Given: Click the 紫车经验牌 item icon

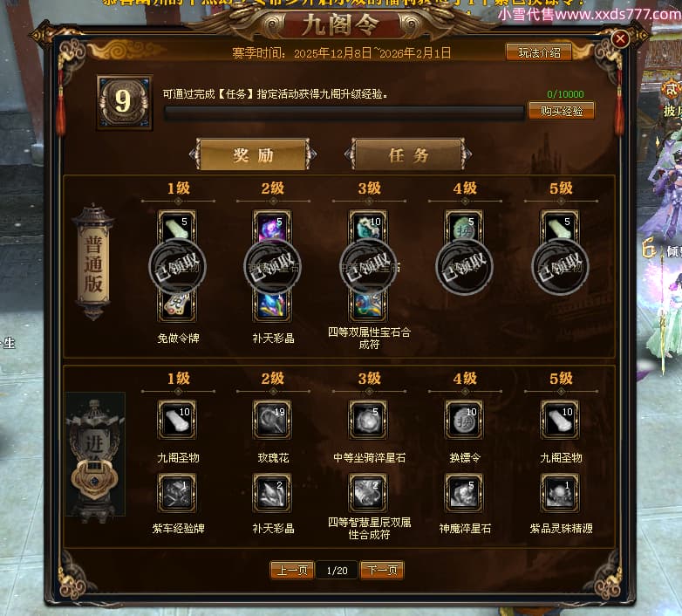Looking at the screenshot, I should (x=176, y=493).
